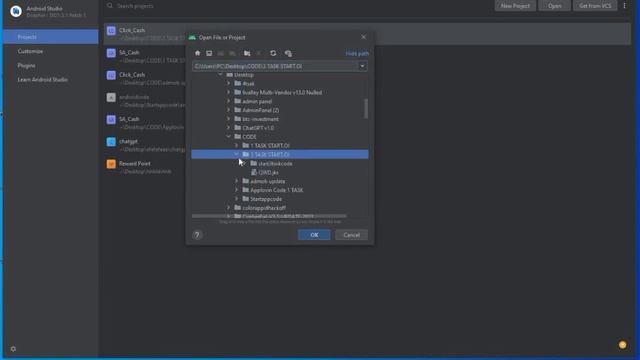Click Open button in welcome window header

(554, 6)
